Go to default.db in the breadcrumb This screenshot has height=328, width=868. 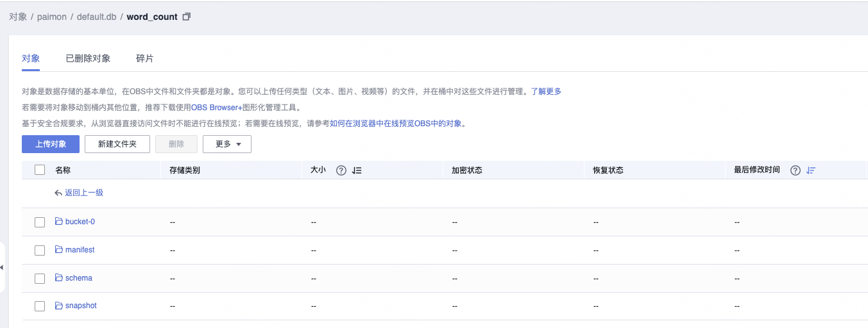pos(96,17)
